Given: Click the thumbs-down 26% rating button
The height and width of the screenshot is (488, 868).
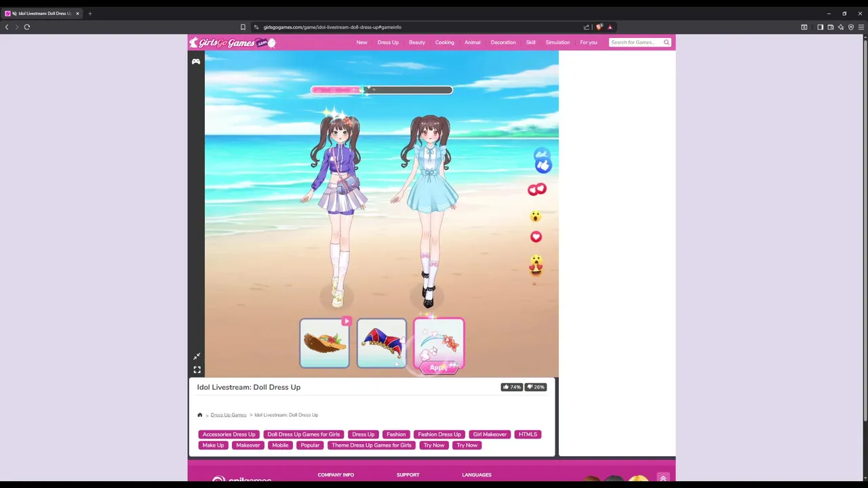Looking at the screenshot, I should point(536,387).
